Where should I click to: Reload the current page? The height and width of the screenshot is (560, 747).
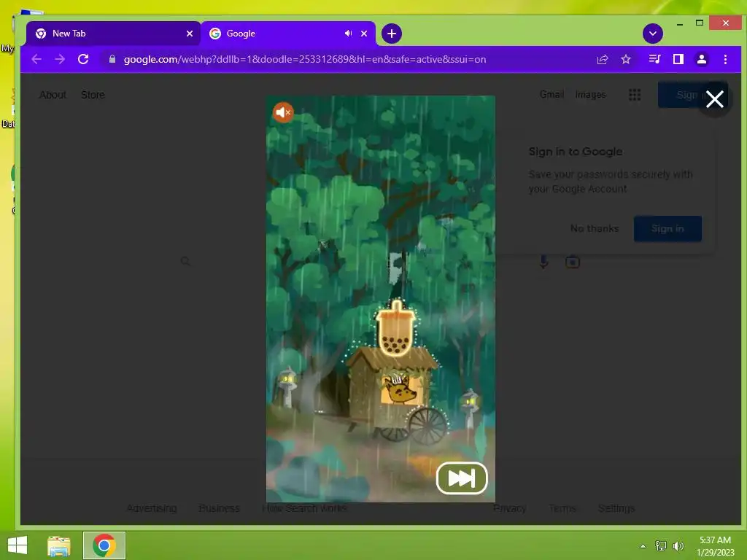[x=83, y=59]
